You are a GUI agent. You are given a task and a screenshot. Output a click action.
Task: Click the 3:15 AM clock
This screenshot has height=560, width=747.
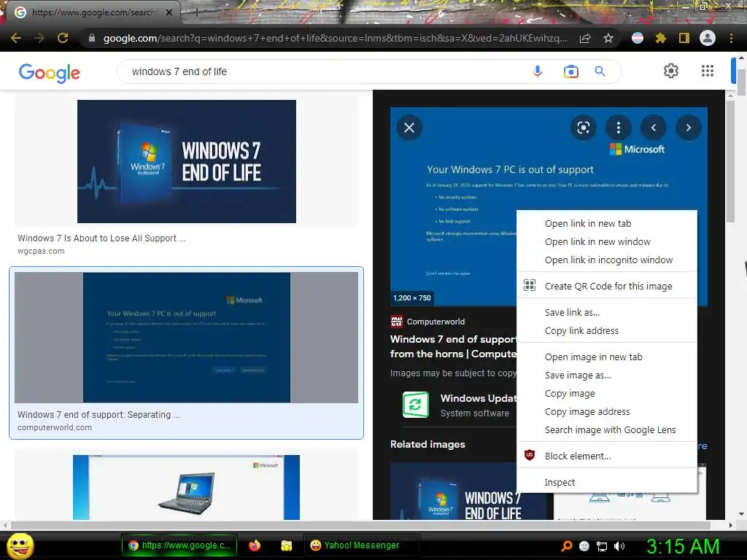(683, 546)
